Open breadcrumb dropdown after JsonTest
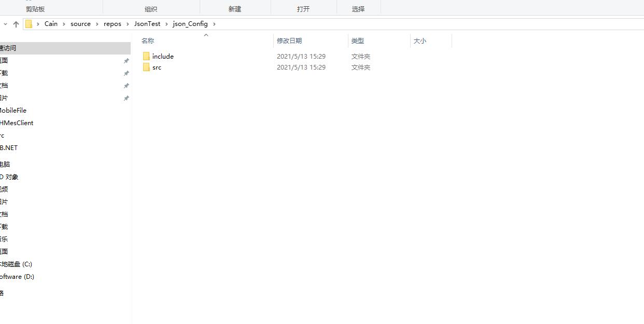Image resolution: width=644 pixels, height=324 pixels. click(x=167, y=23)
